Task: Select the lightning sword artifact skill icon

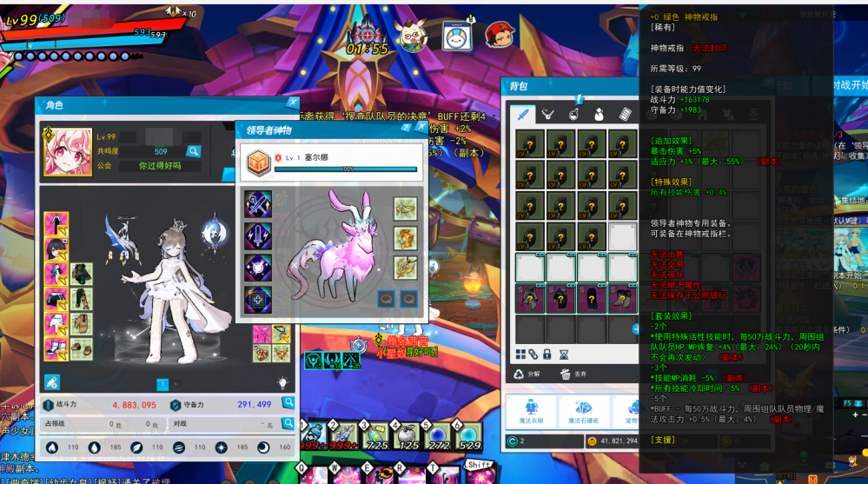Action: (258, 235)
